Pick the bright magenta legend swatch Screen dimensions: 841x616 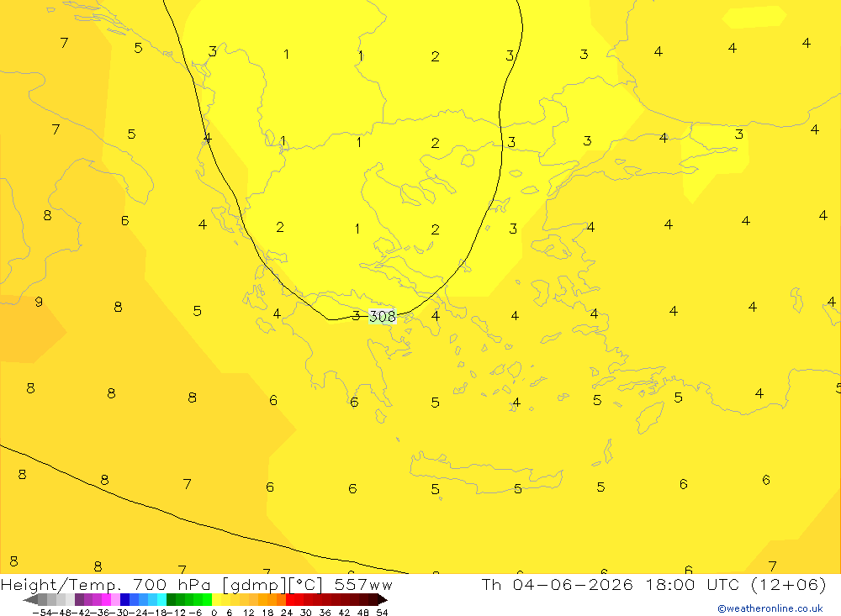[106, 600]
